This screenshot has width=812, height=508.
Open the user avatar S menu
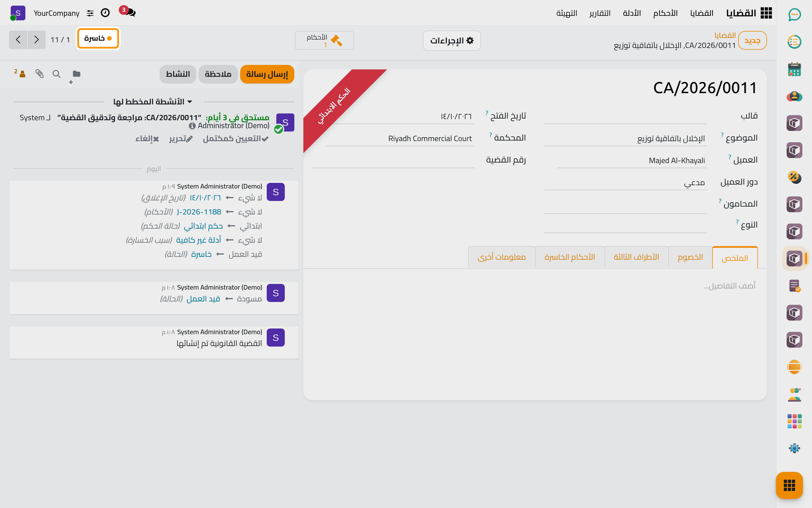(x=17, y=13)
